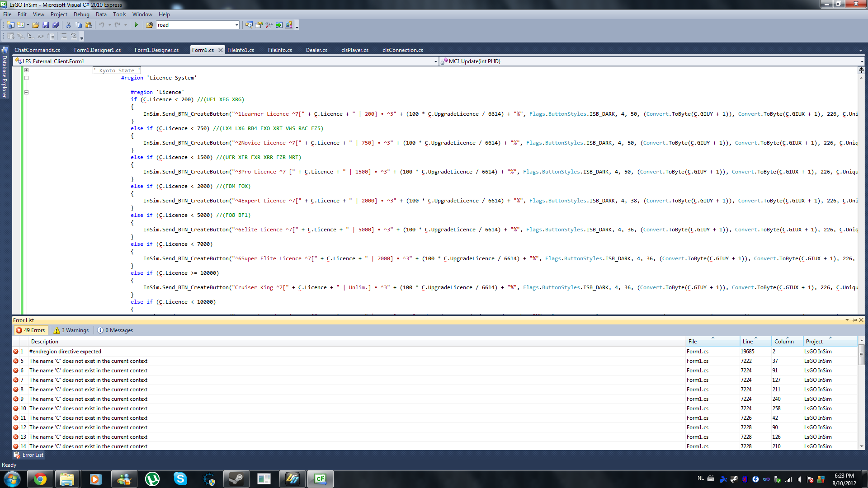This screenshot has height=488, width=868.
Task: Expand the collapsed Kyoto State region
Action: pos(26,70)
